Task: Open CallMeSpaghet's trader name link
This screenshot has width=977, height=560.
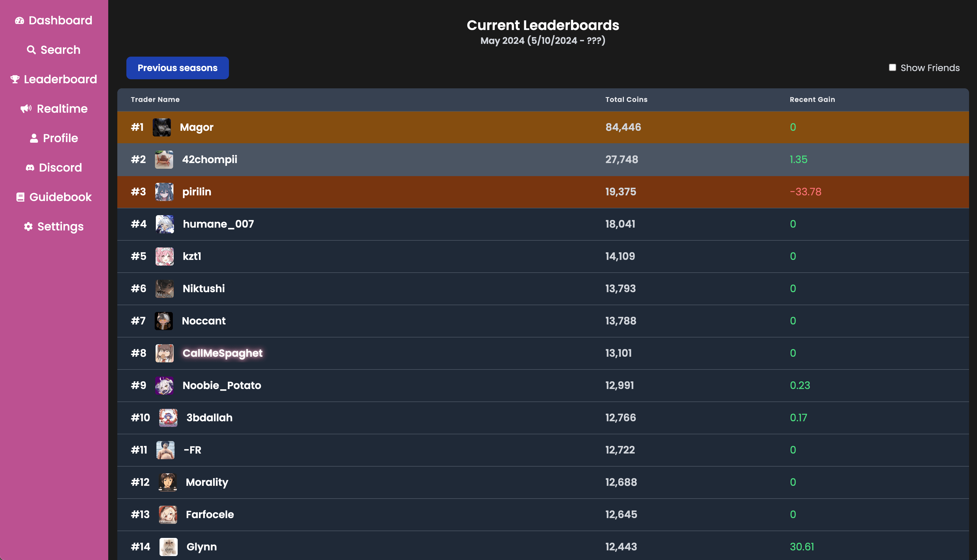Action: (222, 353)
